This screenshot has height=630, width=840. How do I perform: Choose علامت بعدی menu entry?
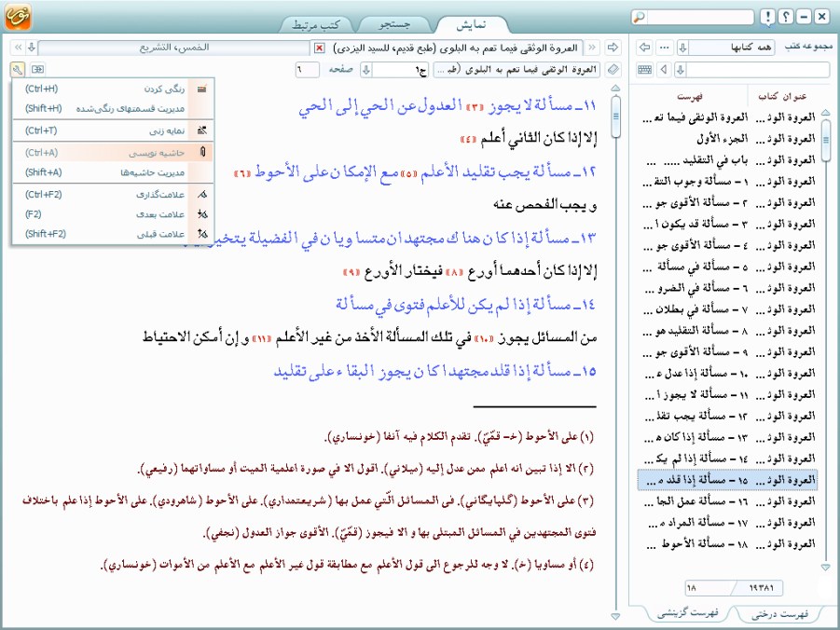click(113, 214)
